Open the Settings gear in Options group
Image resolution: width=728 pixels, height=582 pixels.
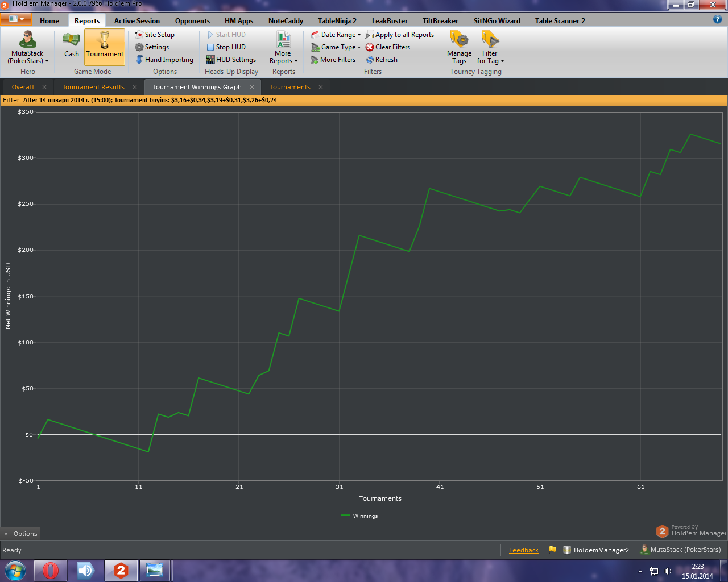(x=152, y=47)
